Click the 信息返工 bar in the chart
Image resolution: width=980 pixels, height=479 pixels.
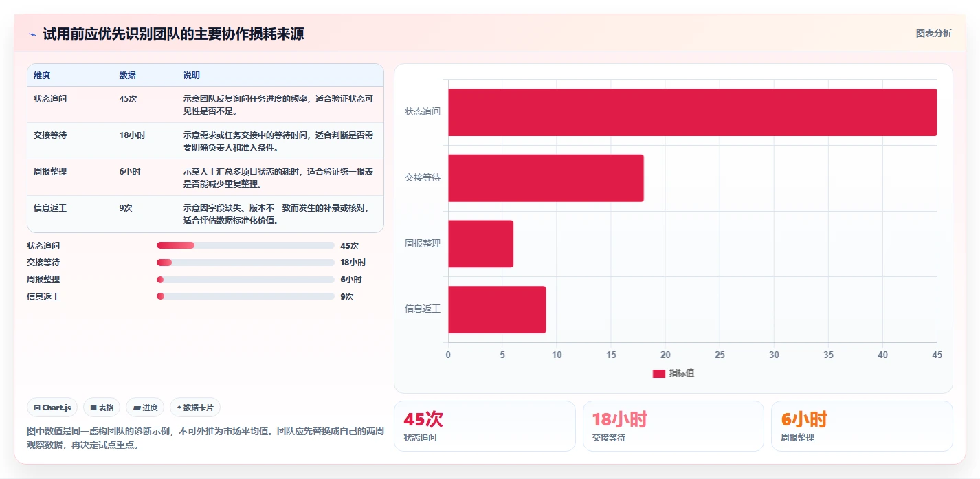497,309
